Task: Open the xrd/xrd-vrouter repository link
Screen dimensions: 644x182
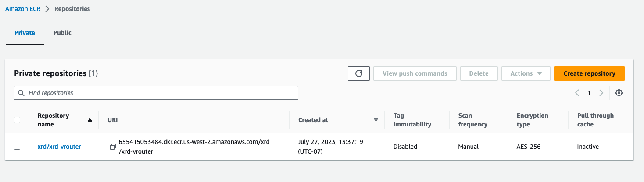Action: point(59,147)
